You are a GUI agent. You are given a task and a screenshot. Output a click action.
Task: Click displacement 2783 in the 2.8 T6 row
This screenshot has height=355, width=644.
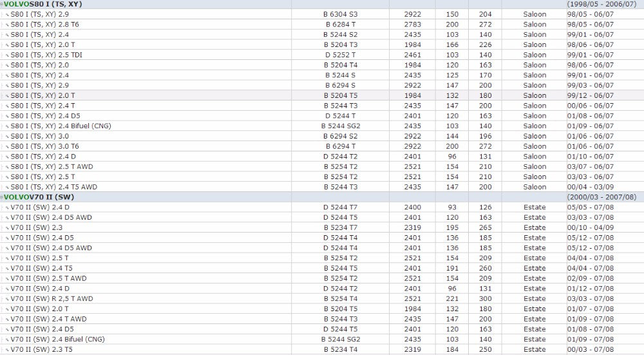(x=412, y=24)
